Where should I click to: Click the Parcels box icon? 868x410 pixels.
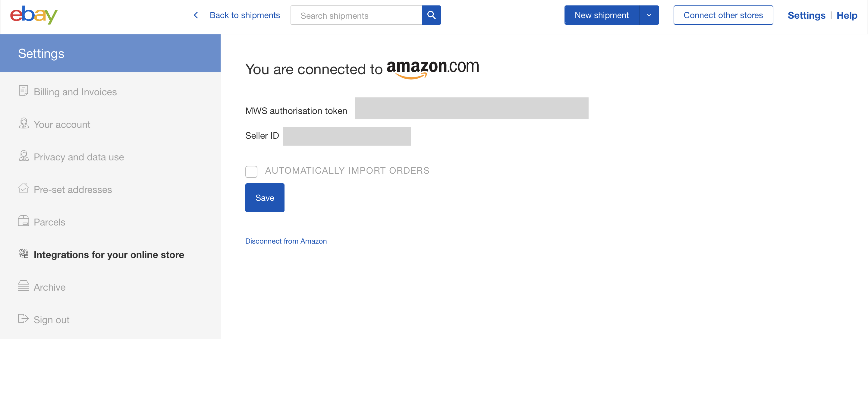click(x=23, y=221)
